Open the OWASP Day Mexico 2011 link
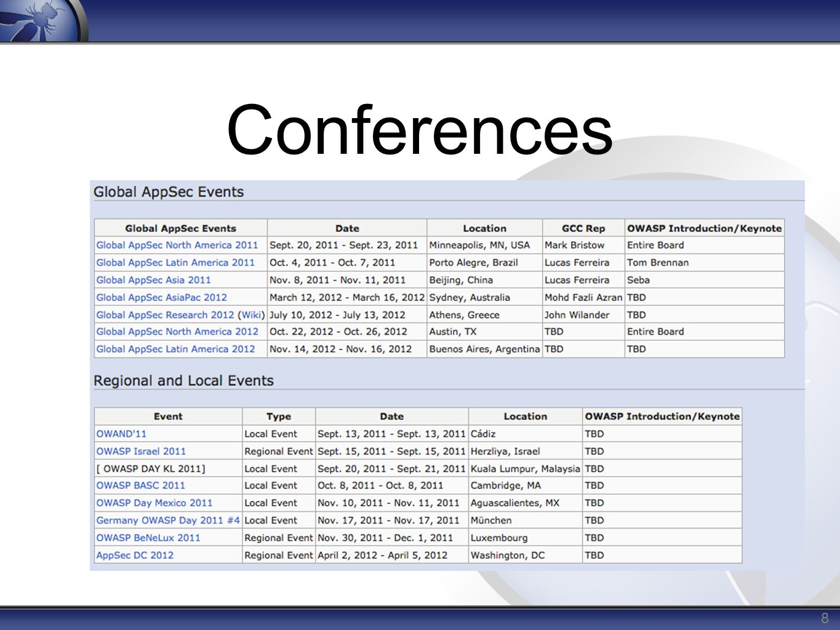This screenshot has width=840, height=630. [154, 503]
